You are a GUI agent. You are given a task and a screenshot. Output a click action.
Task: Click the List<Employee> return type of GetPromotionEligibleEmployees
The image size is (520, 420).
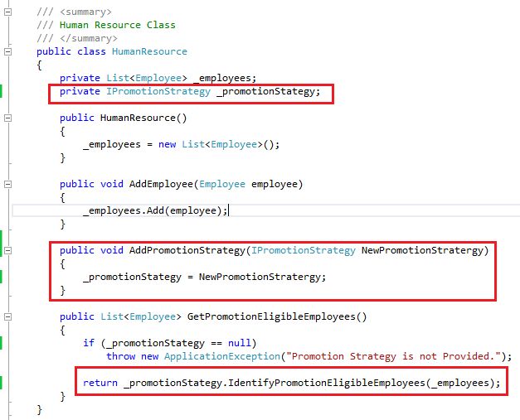141,316
